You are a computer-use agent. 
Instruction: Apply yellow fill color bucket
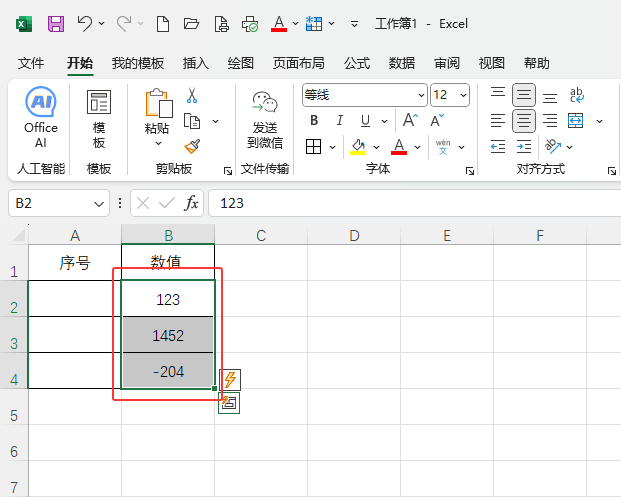tap(358, 147)
